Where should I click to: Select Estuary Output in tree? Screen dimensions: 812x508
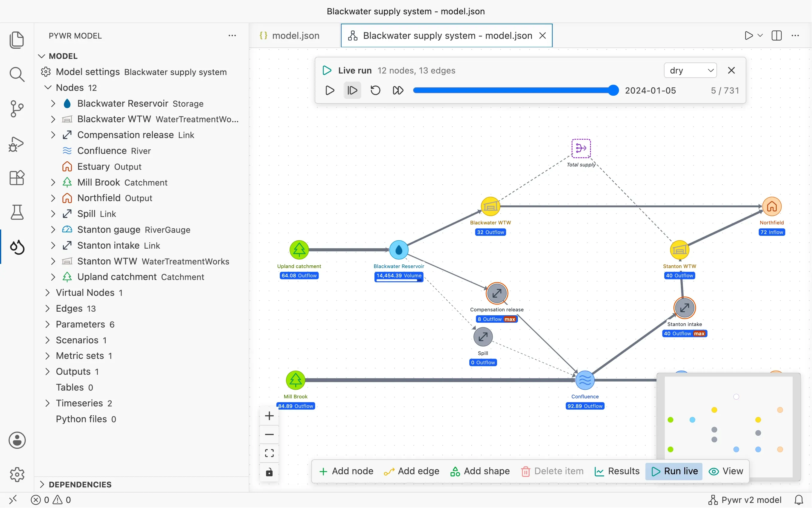(141, 167)
